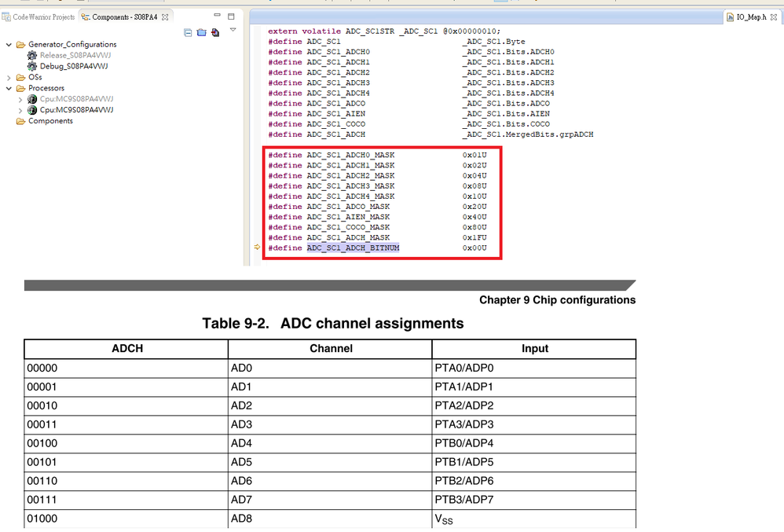Click the Components folder icon
The height and width of the screenshot is (532, 784).
[x=21, y=121]
